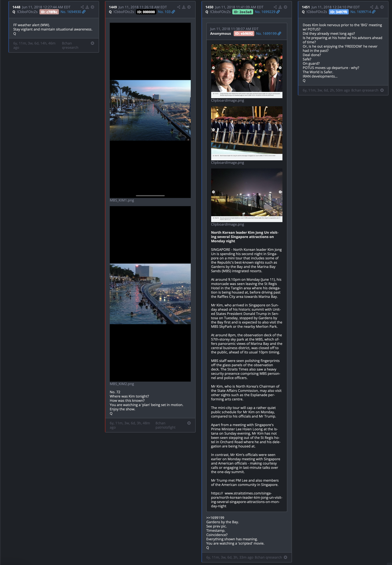Click timestamp "Jun 11, 2018 12:24:10 PM EDT"

coord(335,7)
